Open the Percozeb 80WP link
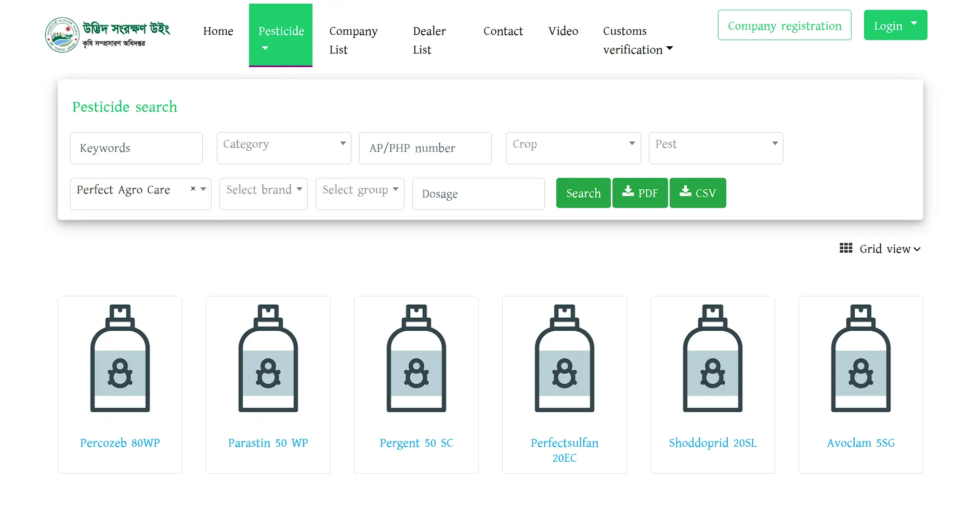 pos(120,443)
